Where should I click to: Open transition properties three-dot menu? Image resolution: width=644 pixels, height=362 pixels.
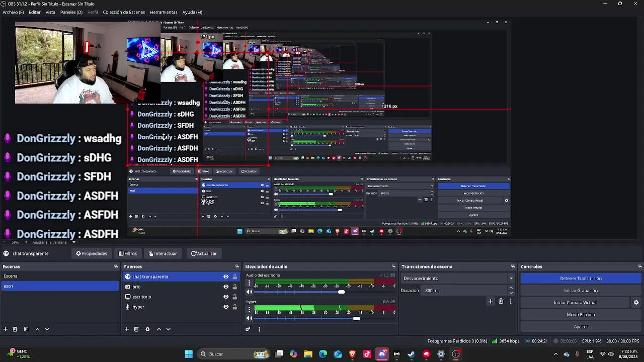[511, 301]
